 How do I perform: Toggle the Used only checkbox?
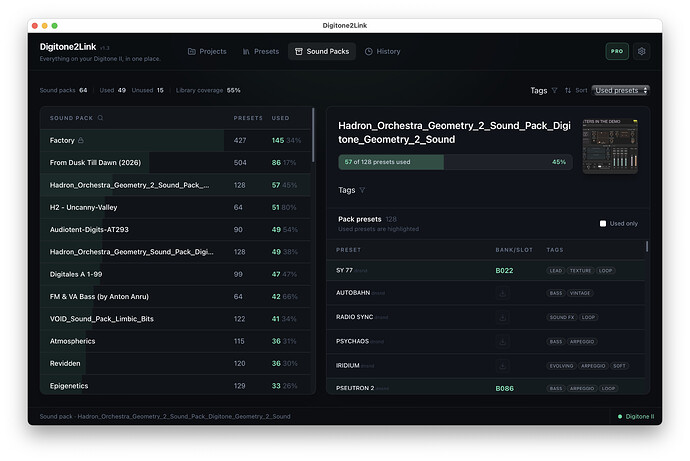tap(603, 223)
